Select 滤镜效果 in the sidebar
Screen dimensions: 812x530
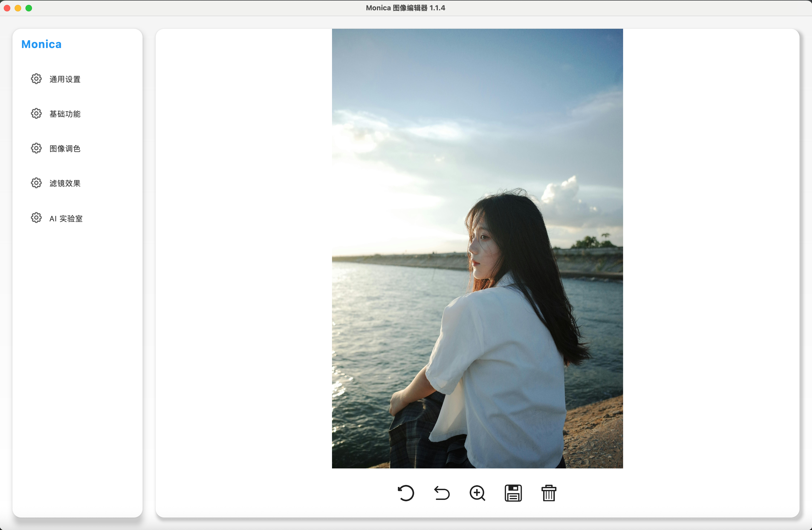(x=65, y=183)
